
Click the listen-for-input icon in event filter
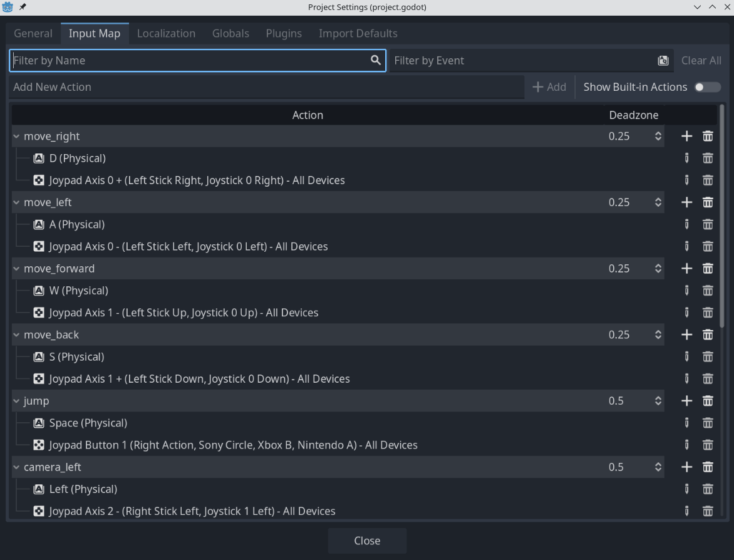[x=663, y=61]
